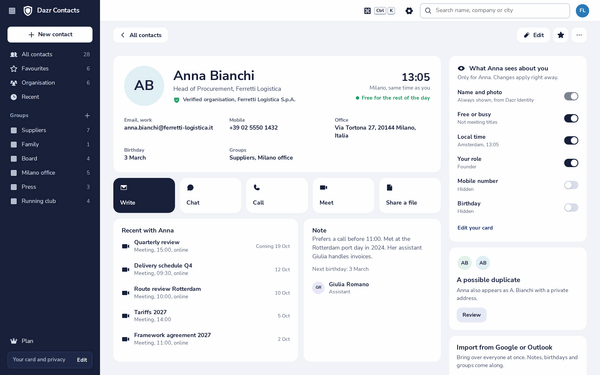Viewport: 600px width, 375px height.
Task: Click the first AB duplicate avatar
Action: (x=464, y=263)
